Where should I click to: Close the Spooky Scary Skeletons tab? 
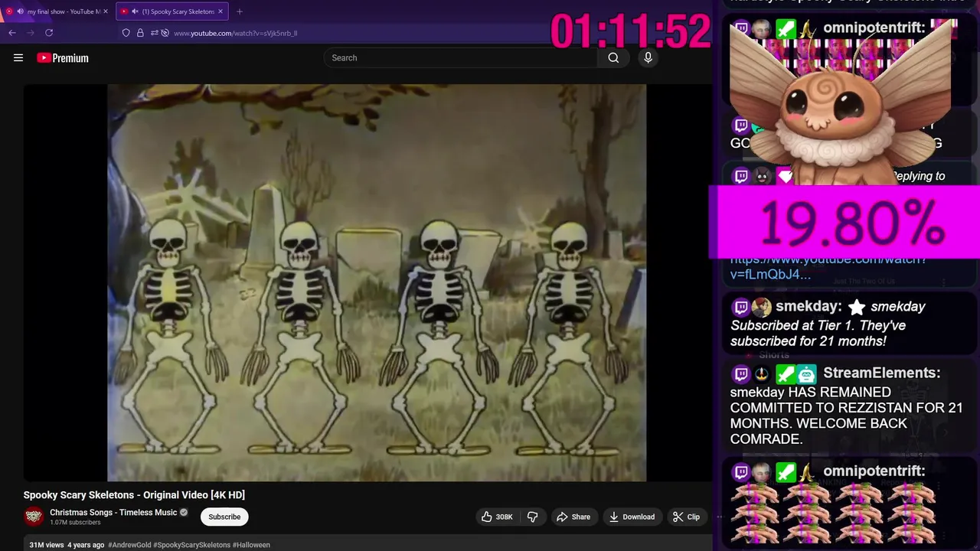[220, 11]
